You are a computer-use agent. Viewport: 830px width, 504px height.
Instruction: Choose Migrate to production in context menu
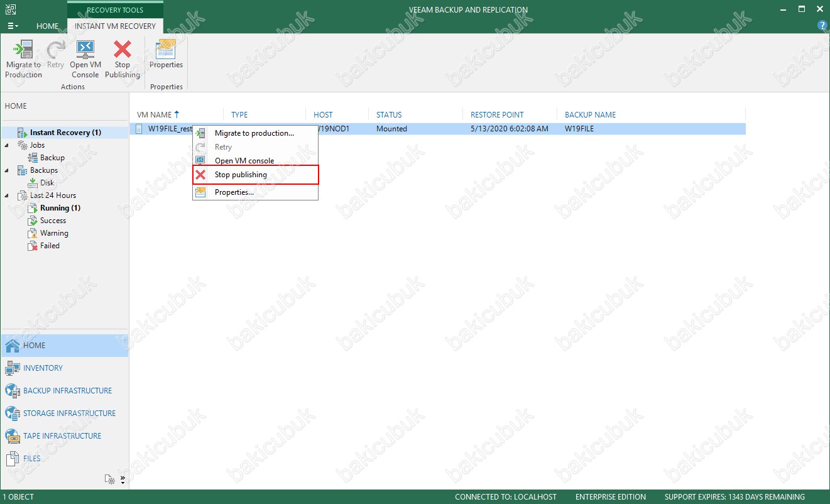pyautogui.click(x=254, y=133)
